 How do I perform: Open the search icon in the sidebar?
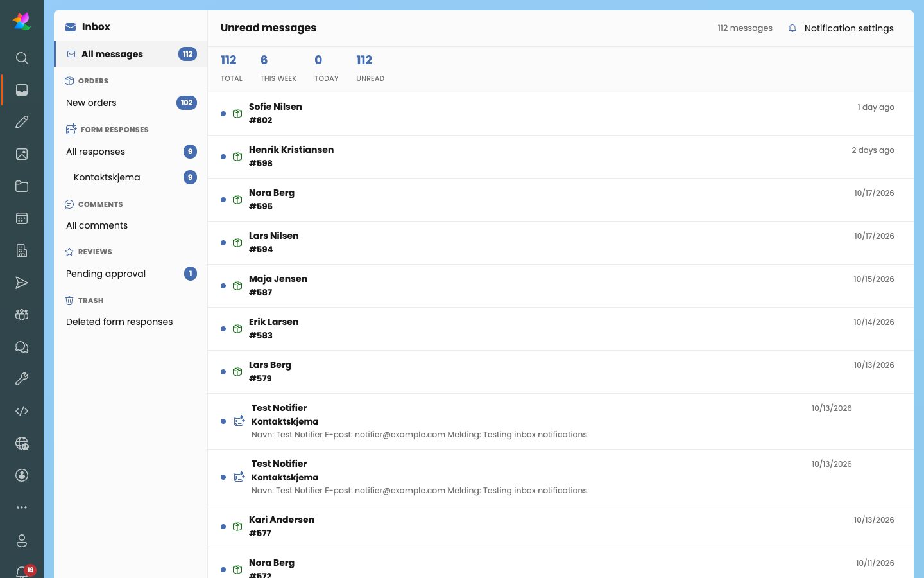22,58
